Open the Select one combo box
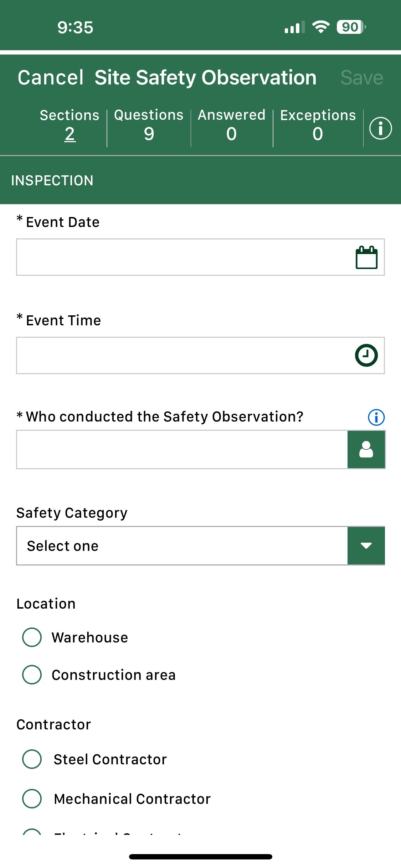The width and height of the screenshot is (401, 868). tap(182, 546)
